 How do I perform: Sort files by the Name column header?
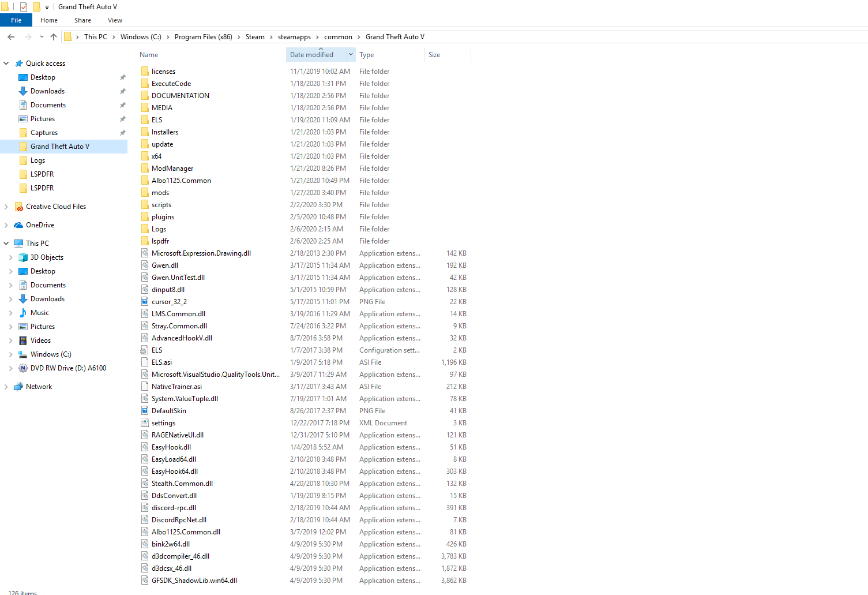click(149, 55)
